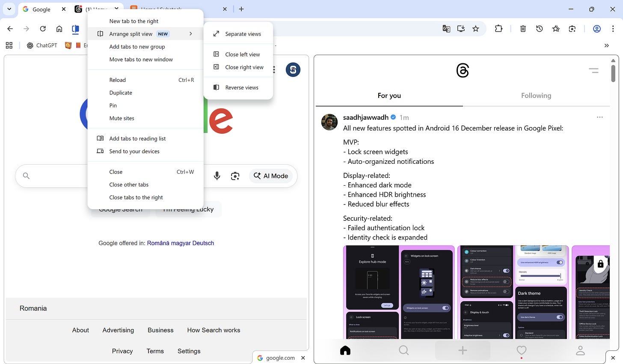
Task: Open Google footer Settings
Action: 189,351
